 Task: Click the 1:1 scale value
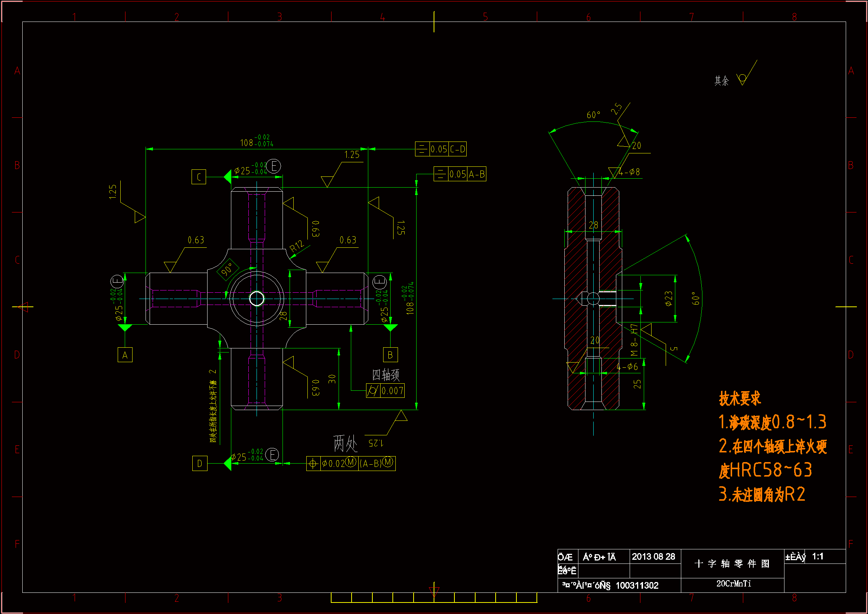818,556
